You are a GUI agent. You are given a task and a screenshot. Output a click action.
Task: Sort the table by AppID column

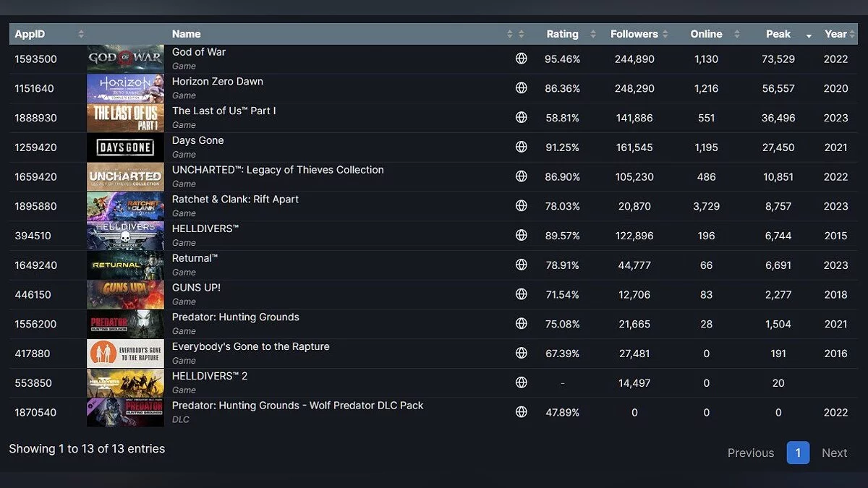pos(30,34)
